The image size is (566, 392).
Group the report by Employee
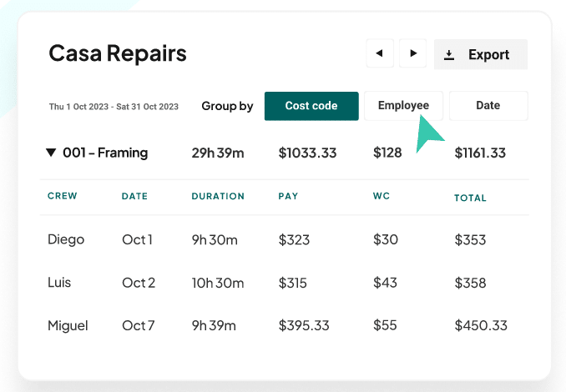coord(403,106)
